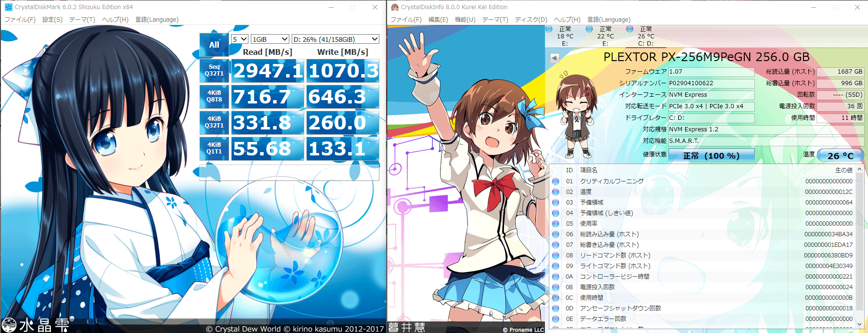This screenshot has height=333, width=868.
Task: Click the 4KiB Q1T1 read result 55.68
Action: (x=268, y=149)
